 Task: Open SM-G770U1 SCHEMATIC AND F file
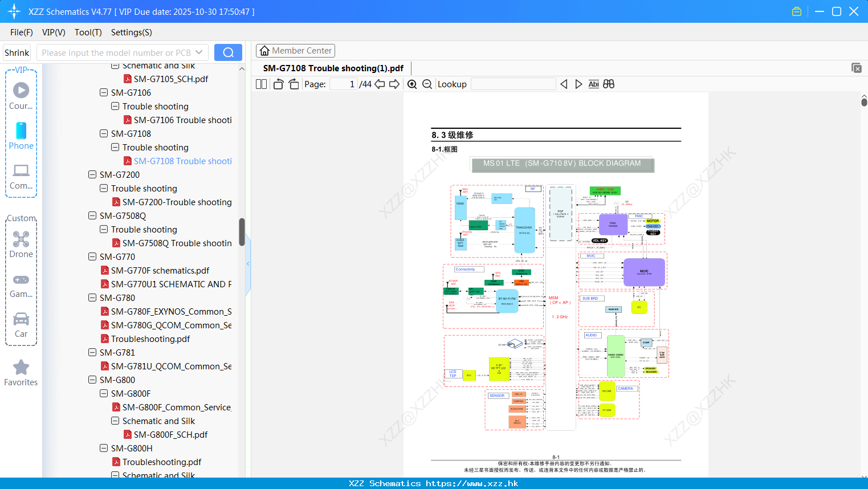click(x=172, y=284)
